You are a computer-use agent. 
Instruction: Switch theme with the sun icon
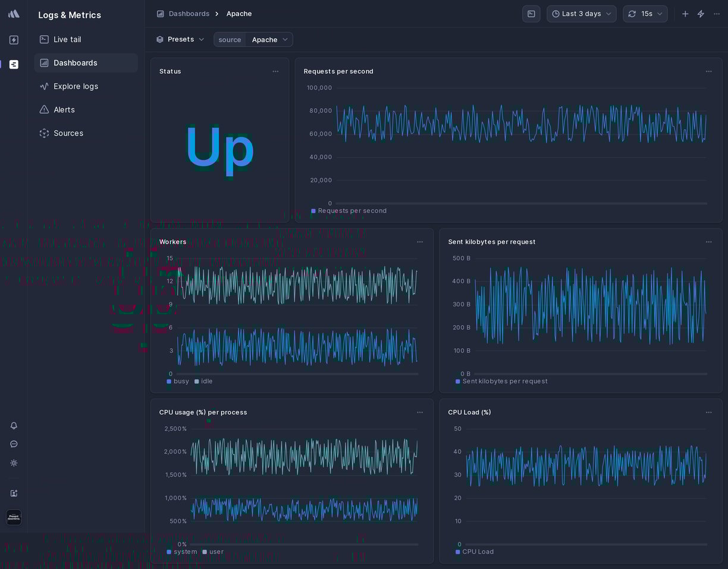point(14,463)
